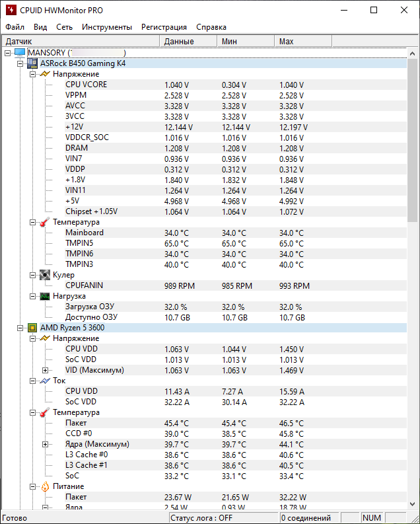Viewport: 420px width, 524px height.
Task: Select the VDDCR_SOC row
Action: coord(236,137)
